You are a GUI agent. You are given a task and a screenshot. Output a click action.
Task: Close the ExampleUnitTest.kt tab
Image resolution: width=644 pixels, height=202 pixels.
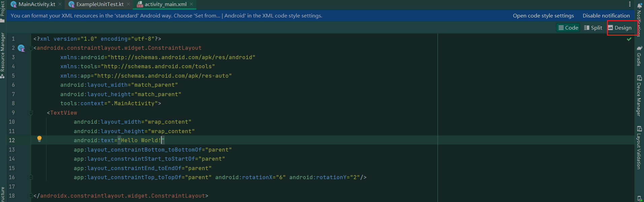128,4
